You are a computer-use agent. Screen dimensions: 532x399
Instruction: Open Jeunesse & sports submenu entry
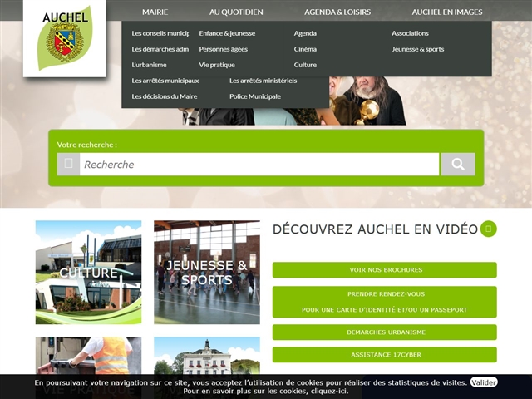click(x=418, y=49)
